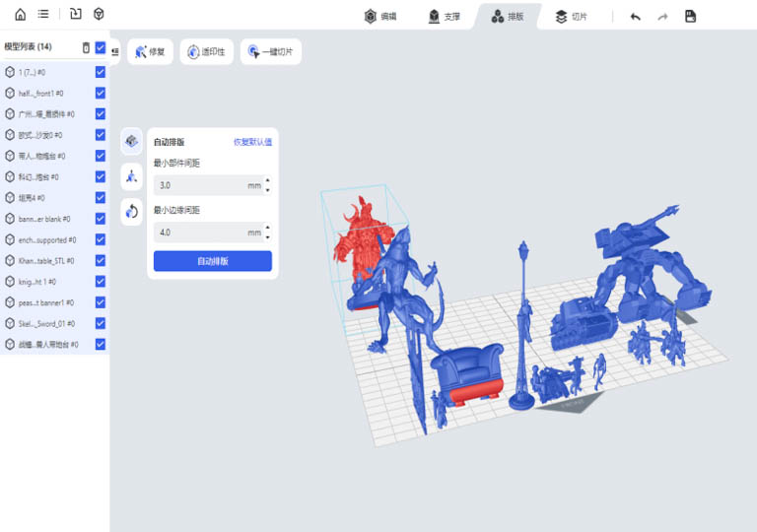Uncheck the 'peas...t banner1 #0' checkbox
Image resolution: width=757 pixels, height=532 pixels.
[101, 302]
